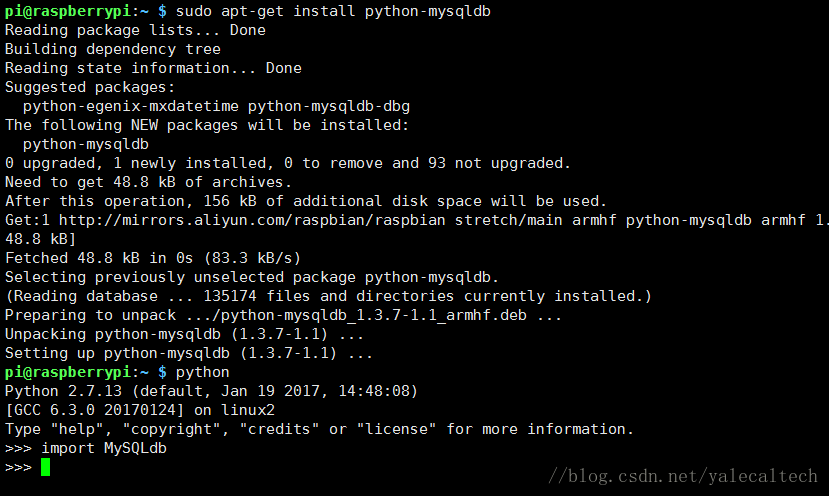The image size is (829, 496).
Task: Click "Reading state information... Done" line
Action: (153, 68)
